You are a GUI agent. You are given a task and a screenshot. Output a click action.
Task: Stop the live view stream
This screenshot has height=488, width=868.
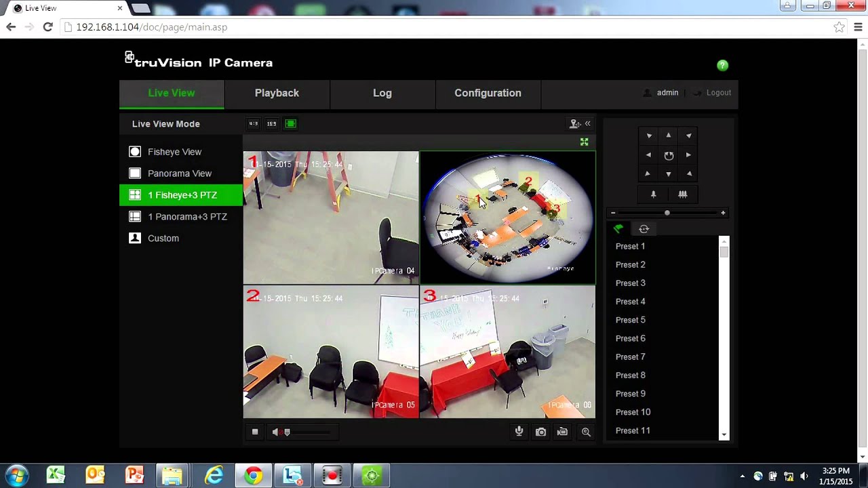point(255,432)
